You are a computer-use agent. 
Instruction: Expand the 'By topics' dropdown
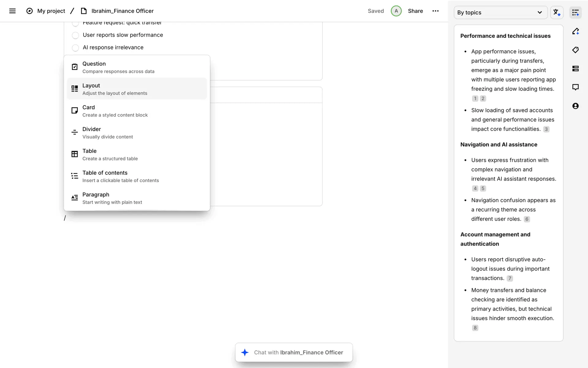[500, 13]
